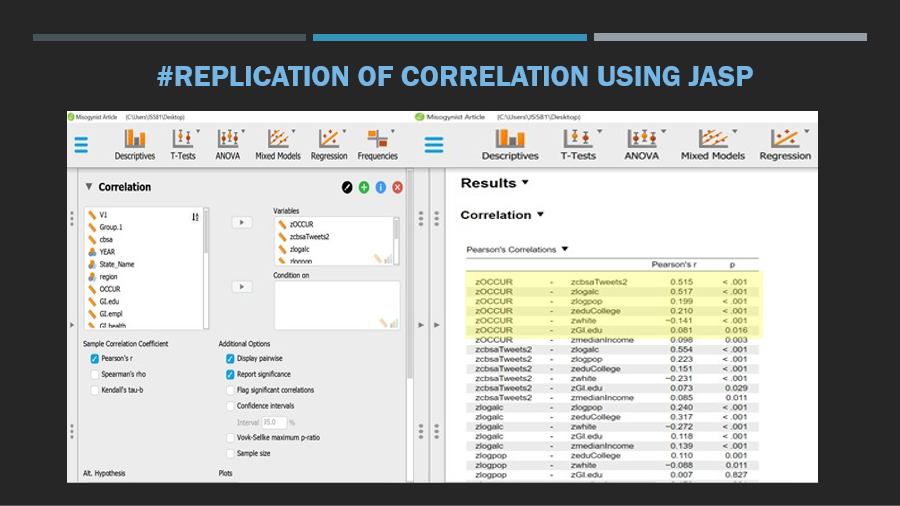
Task: Open the Correlation heading dropdown in results
Action: pos(540,215)
